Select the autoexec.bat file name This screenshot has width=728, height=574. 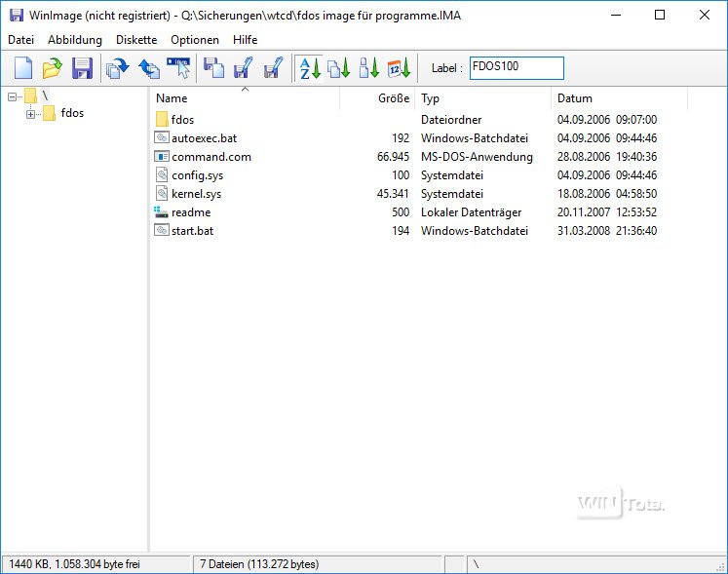(x=205, y=138)
